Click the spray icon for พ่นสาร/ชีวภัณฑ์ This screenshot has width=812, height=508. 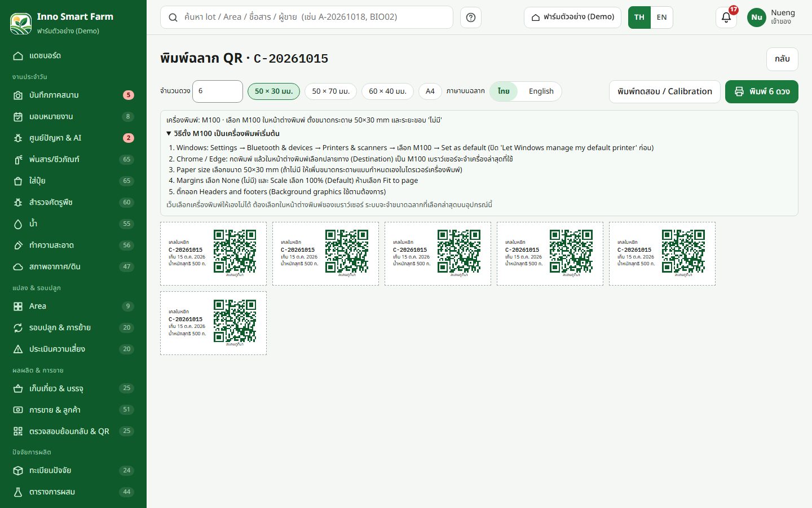tap(18, 160)
